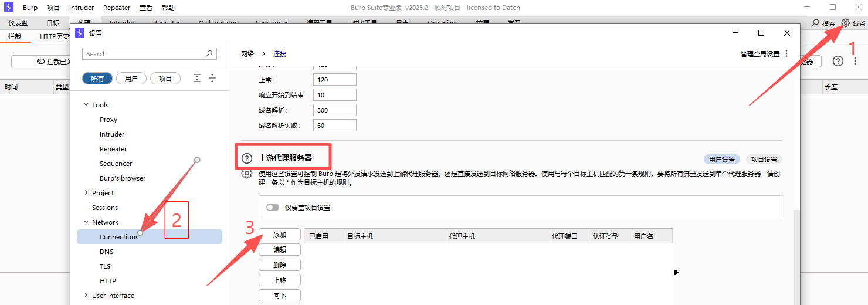Click the 用户名 column header
The height and width of the screenshot is (305, 868).
point(652,236)
